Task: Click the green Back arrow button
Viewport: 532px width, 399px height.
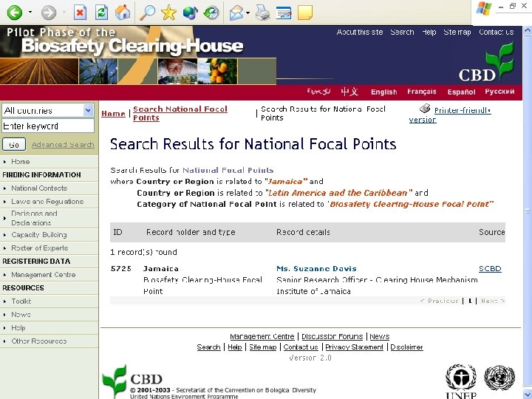Action: 15,13
